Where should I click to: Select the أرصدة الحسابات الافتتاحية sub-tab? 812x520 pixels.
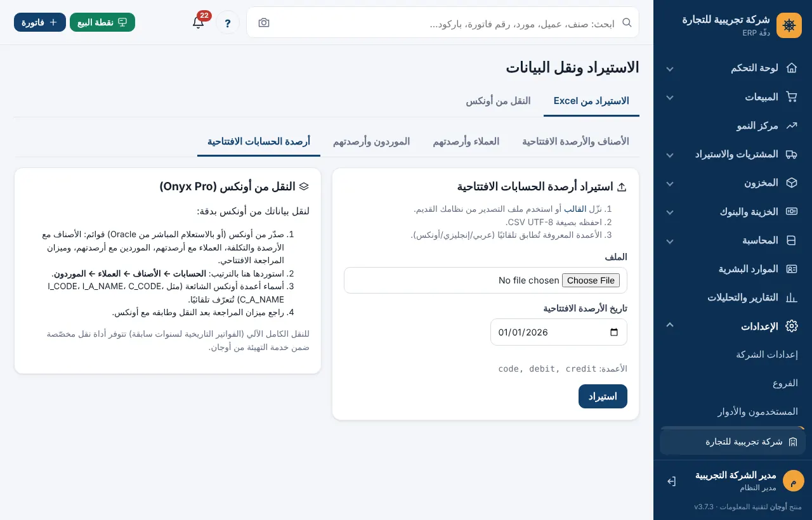tap(259, 141)
